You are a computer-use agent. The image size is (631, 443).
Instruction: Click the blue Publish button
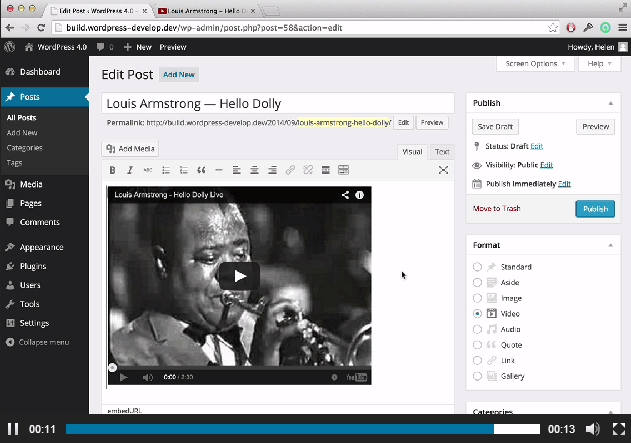coord(595,209)
